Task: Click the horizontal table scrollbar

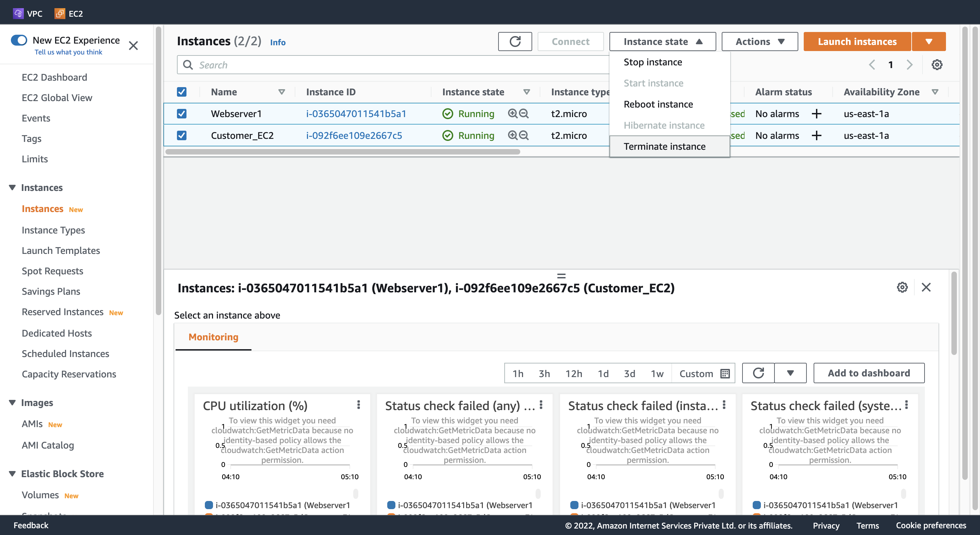Action: coord(343,152)
